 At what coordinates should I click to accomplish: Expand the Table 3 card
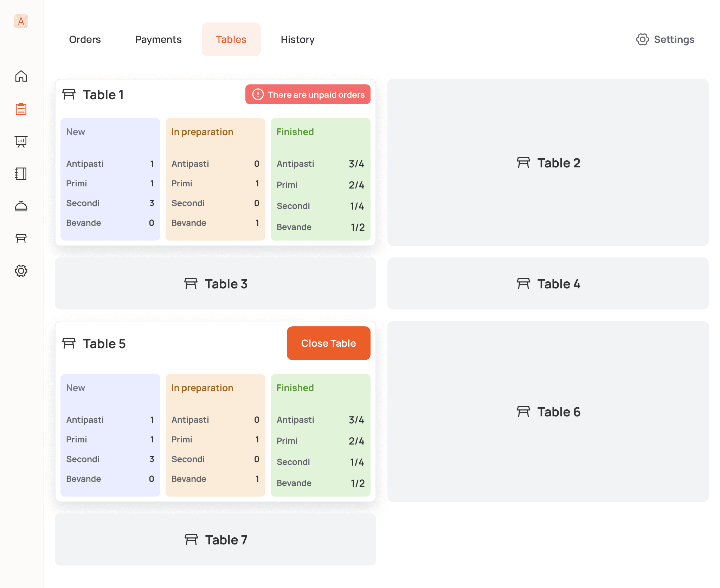(216, 283)
